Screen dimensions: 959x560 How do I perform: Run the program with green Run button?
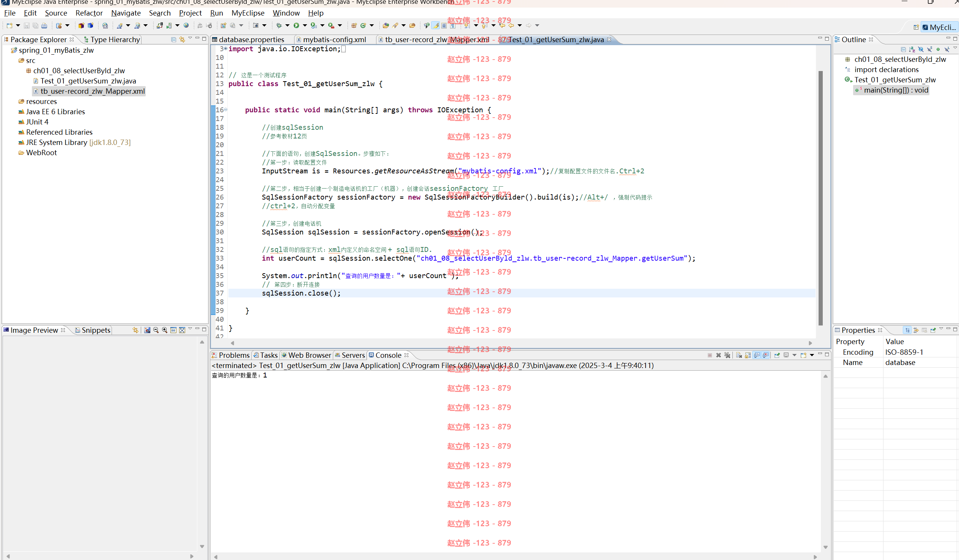coord(296,25)
